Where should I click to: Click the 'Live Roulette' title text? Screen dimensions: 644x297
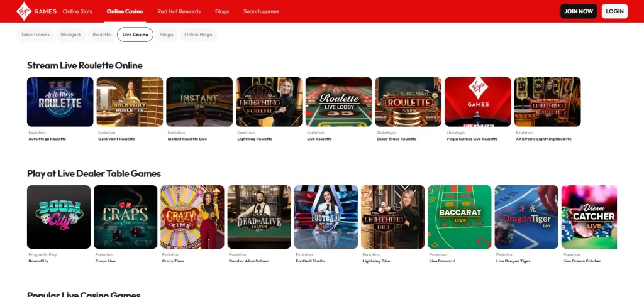319,139
